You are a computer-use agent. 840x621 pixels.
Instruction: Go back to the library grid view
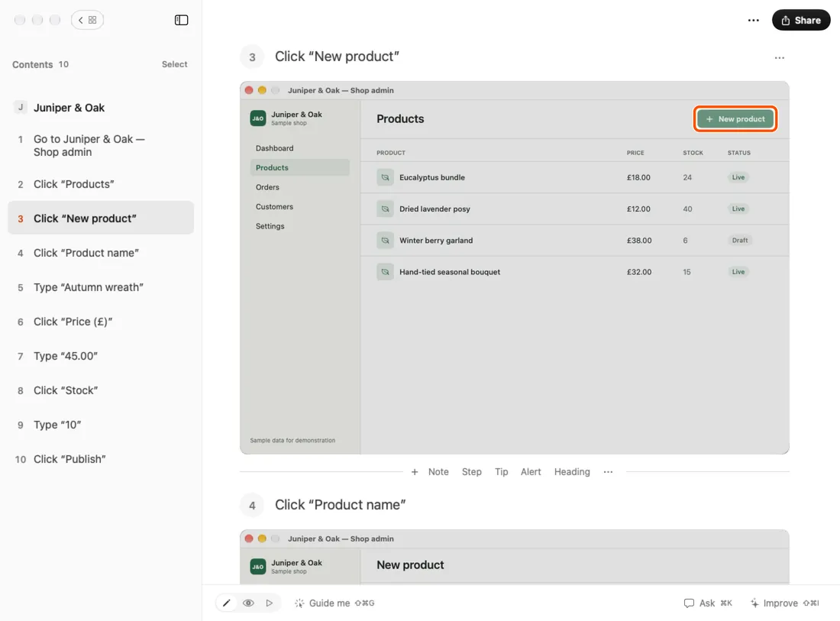pyautogui.click(x=87, y=20)
